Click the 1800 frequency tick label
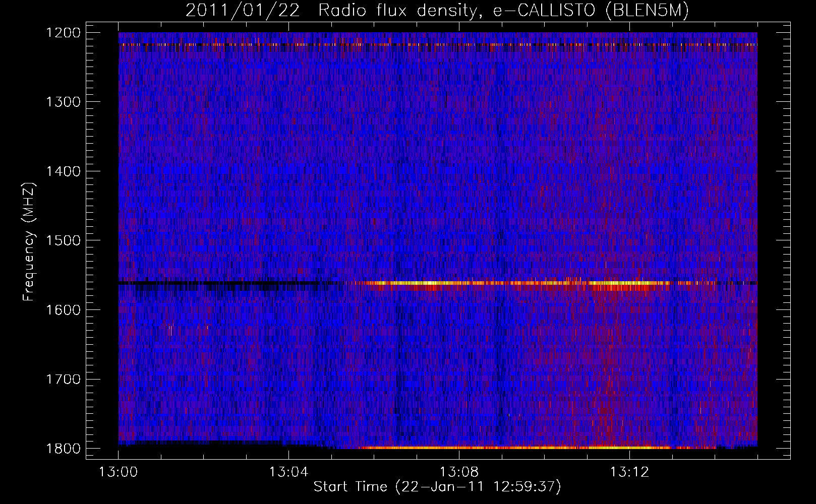Viewport: 816px width, 504px height. click(63, 449)
